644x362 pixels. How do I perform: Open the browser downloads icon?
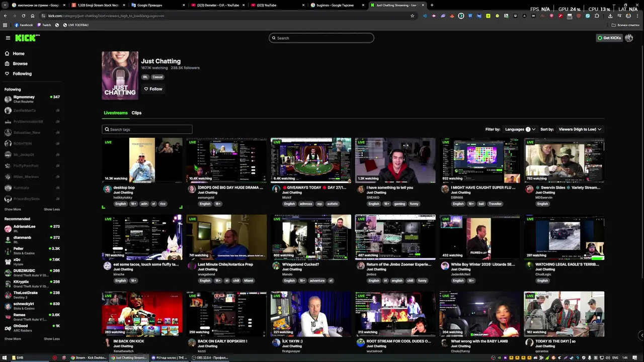click(610, 16)
